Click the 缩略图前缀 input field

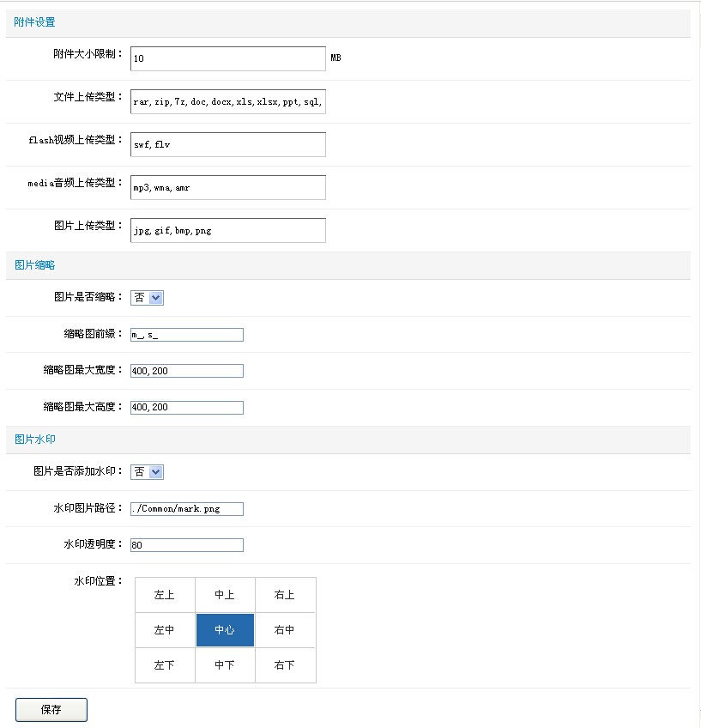pos(187,335)
